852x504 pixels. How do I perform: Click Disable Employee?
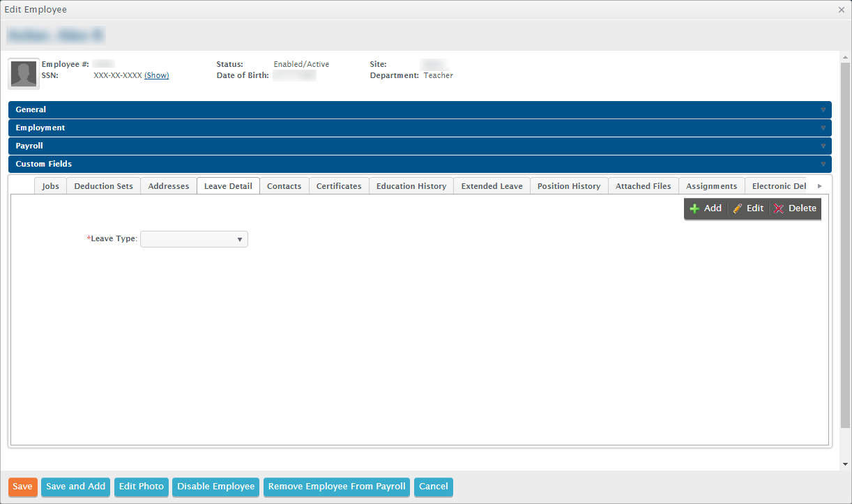click(215, 487)
